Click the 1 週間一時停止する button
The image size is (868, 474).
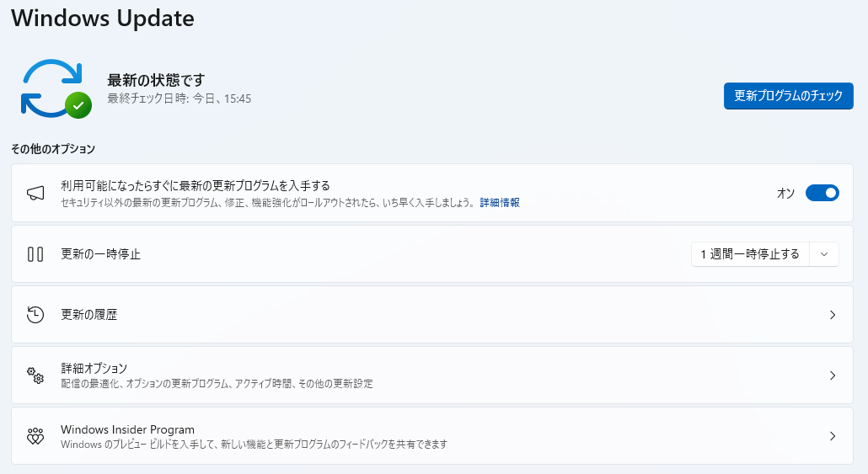point(750,254)
